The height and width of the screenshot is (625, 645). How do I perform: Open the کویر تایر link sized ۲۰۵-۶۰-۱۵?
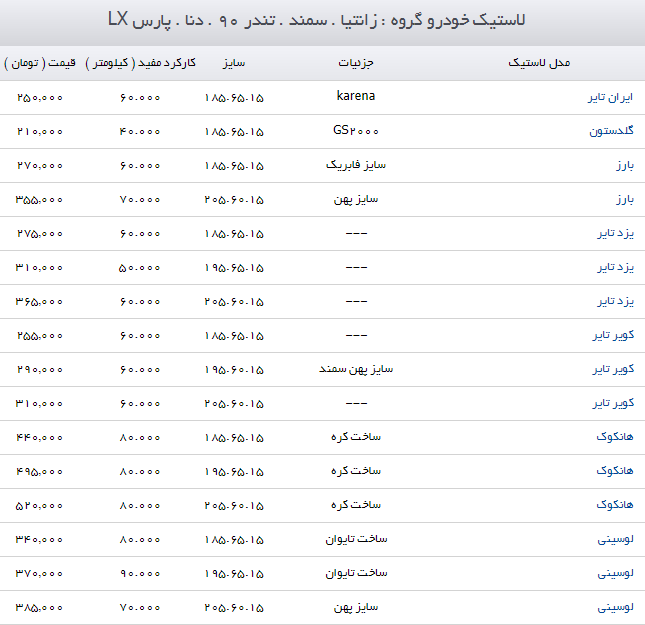613,404
